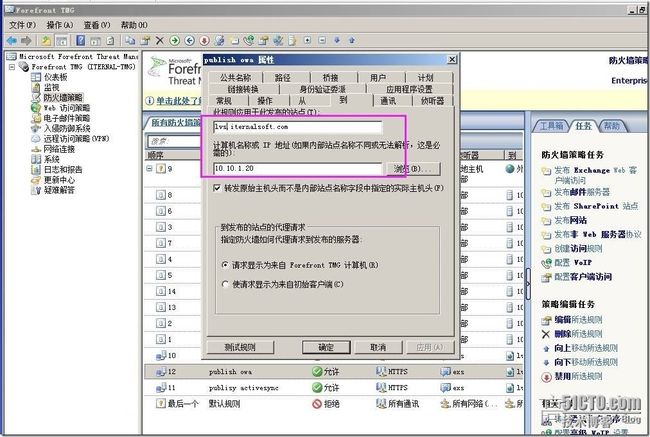Select 防火墙策略 tree node
This screenshot has height=437, width=650.
coord(63,98)
